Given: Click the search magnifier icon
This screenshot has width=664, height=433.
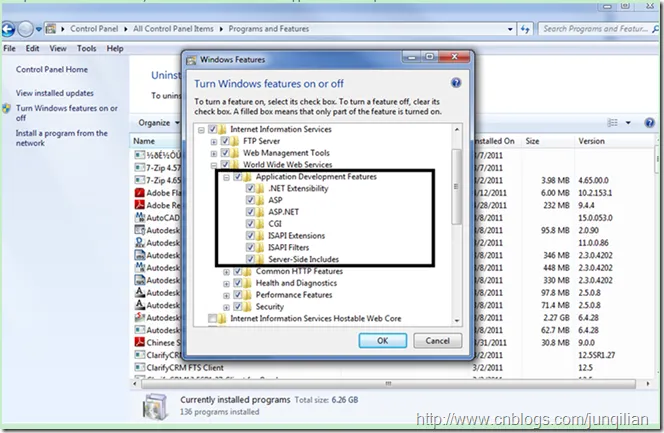Looking at the screenshot, I should (x=656, y=29).
